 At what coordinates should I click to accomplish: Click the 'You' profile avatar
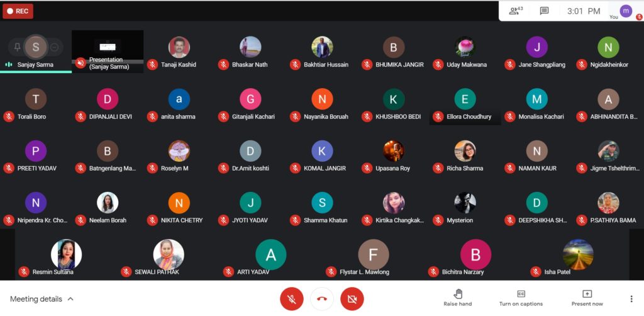[x=626, y=11]
